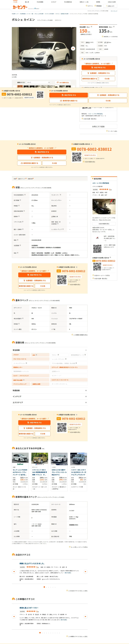Click この車種の相場表を見る link
The height and width of the screenshot is (644, 129).
tap(80, 335)
